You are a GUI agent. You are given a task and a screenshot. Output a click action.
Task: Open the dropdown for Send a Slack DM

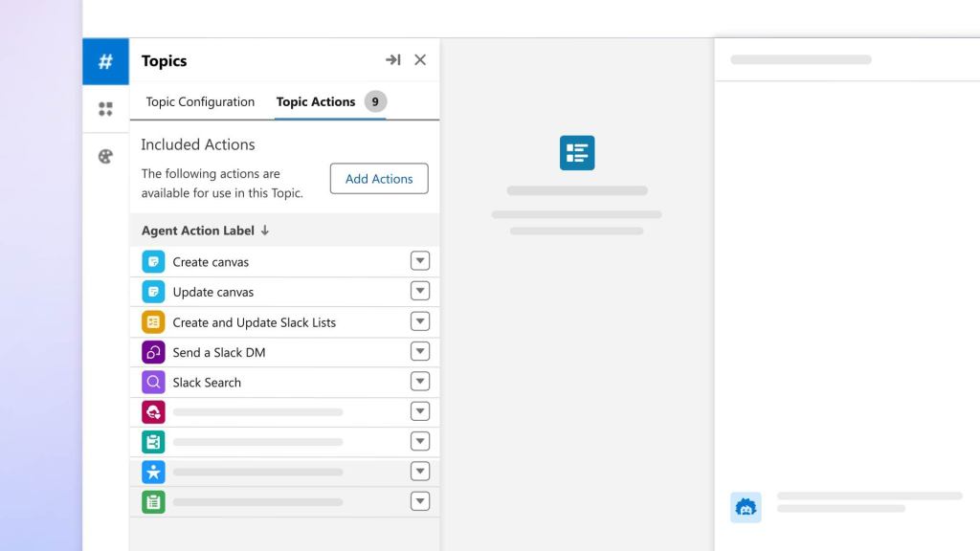click(420, 351)
